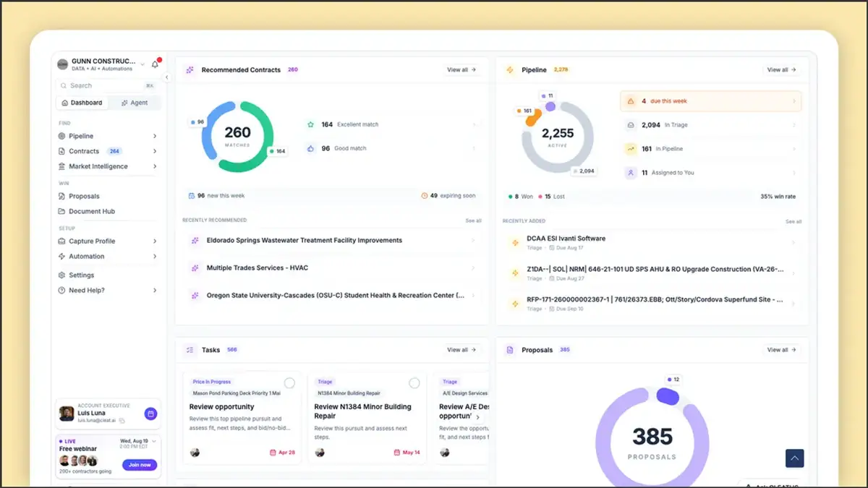Expand the Capture Profile submenu
868x488 pixels.
tap(155, 241)
